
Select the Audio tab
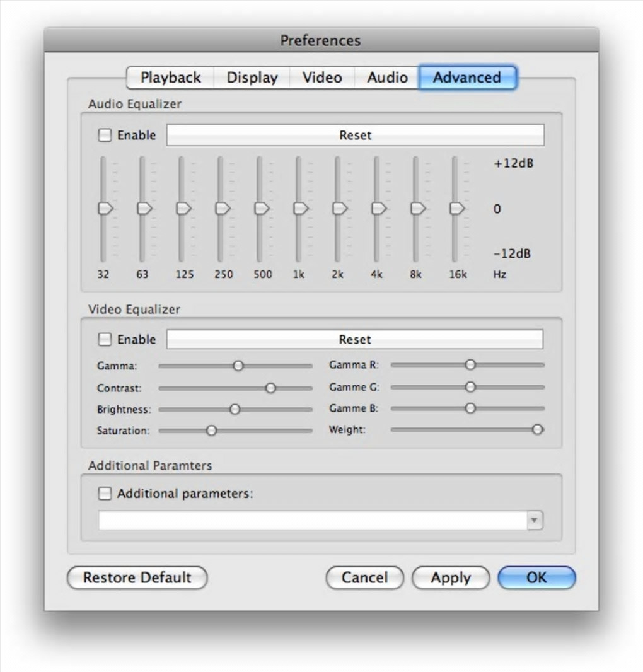pyautogui.click(x=387, y=78)
